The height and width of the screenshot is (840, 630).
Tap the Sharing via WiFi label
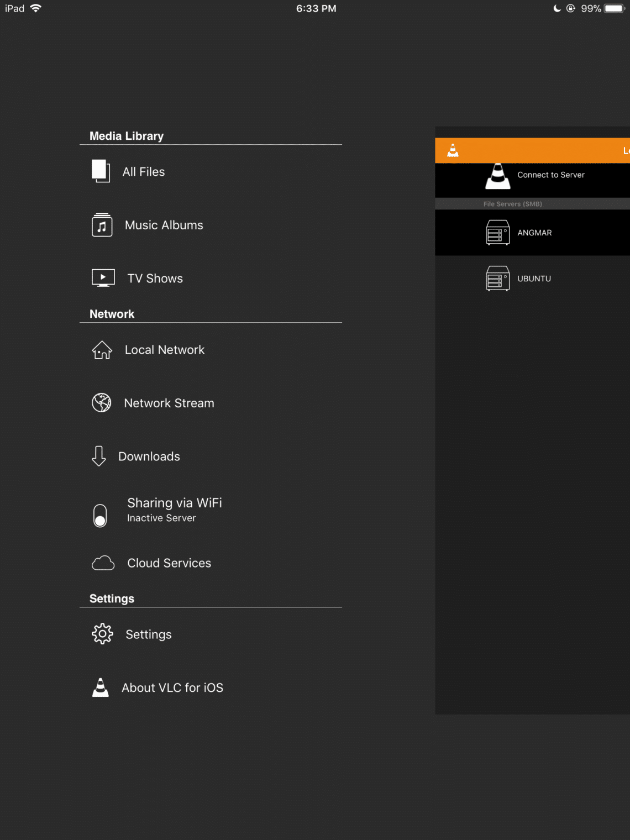point(175,502)
